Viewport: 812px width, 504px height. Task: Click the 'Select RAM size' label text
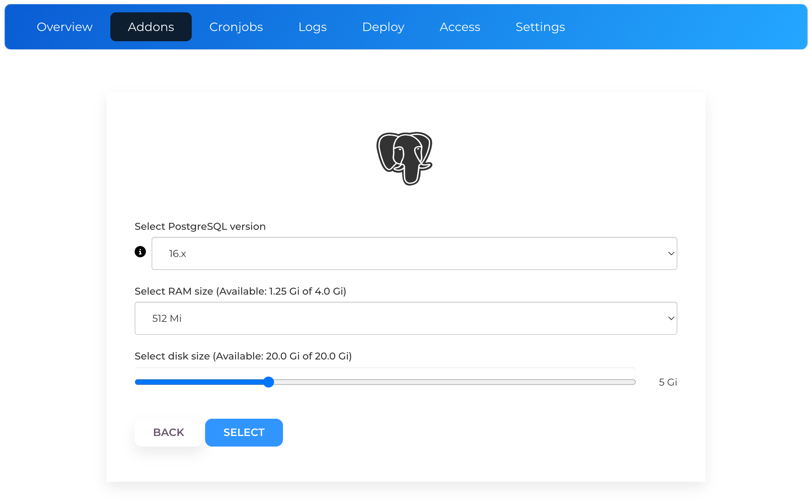(x=240, y=291)
